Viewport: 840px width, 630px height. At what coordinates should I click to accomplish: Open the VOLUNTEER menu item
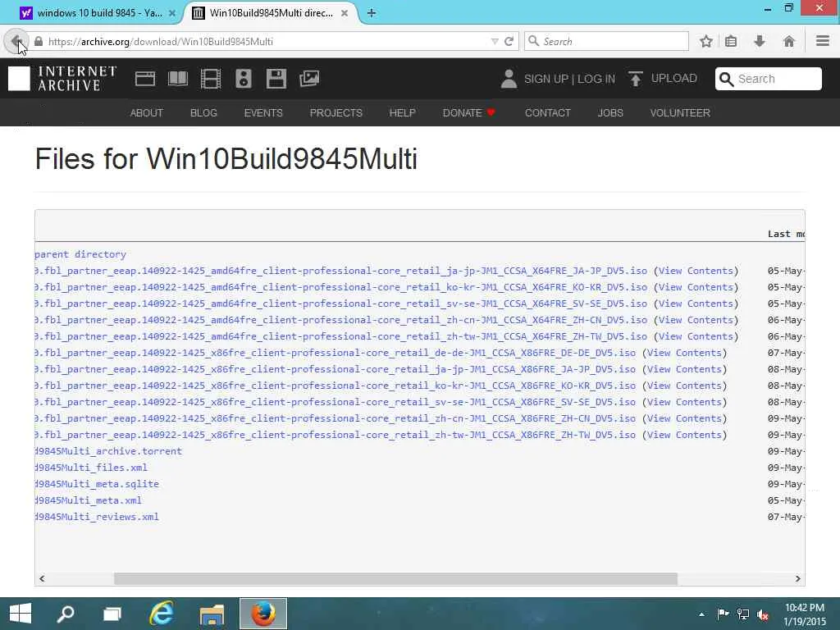click(x=680, y=112)
